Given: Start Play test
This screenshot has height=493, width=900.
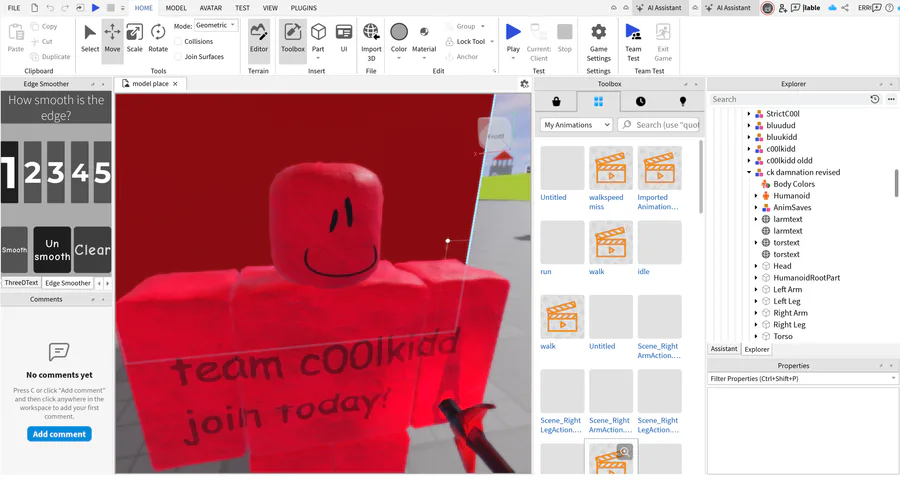Looking at the screenshot, I should [x=513, y=40].
